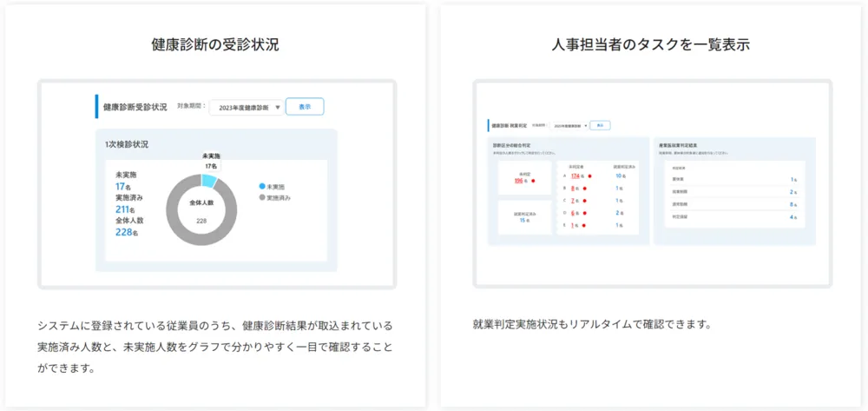The width and height of the screenshot is (868, 411).
Task: Click the blue 未実施 legend dot
Action: [x=261, y=187]
